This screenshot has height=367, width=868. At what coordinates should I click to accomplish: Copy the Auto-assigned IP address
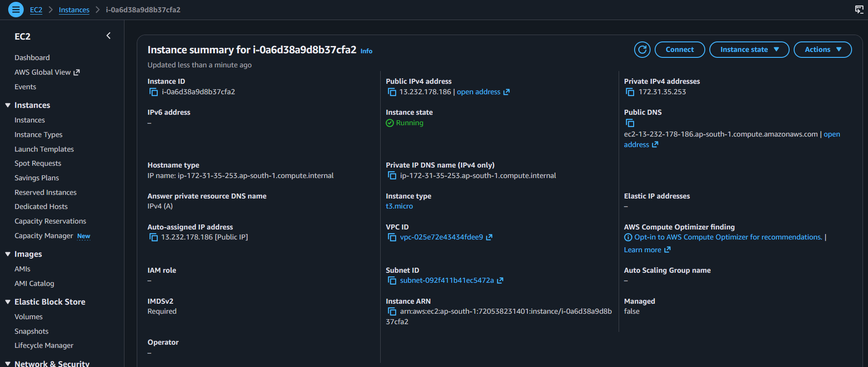tap(154, 237)
